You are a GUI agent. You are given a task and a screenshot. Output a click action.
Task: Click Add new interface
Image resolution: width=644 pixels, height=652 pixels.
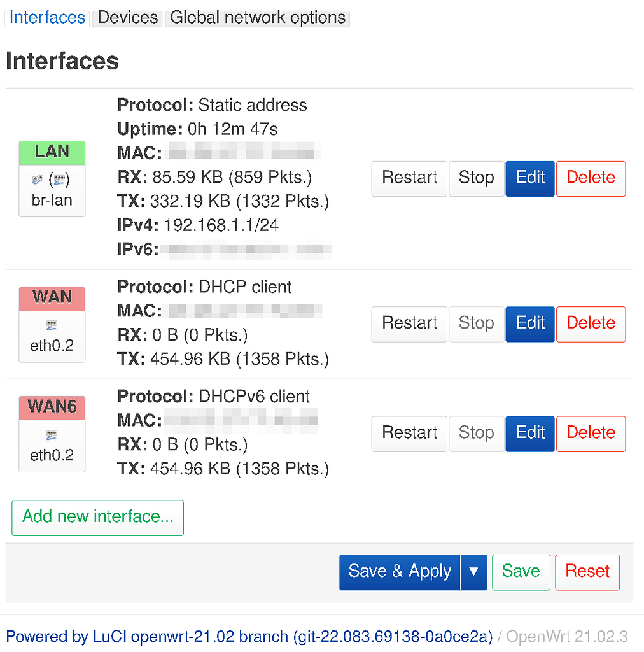pyautogui.click(x=97, y=518)
